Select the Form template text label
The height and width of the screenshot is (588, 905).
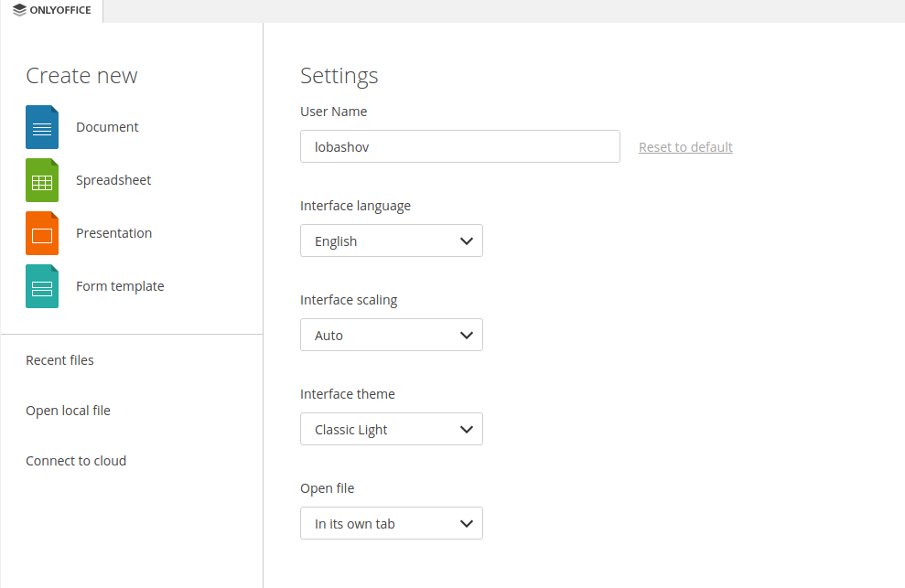click(120, 286)
